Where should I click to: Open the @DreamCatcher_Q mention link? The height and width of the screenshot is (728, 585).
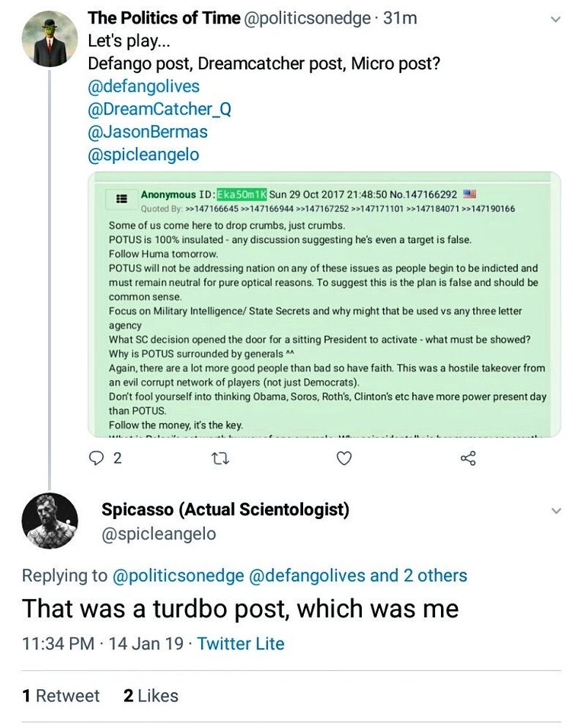click(159, 109)
